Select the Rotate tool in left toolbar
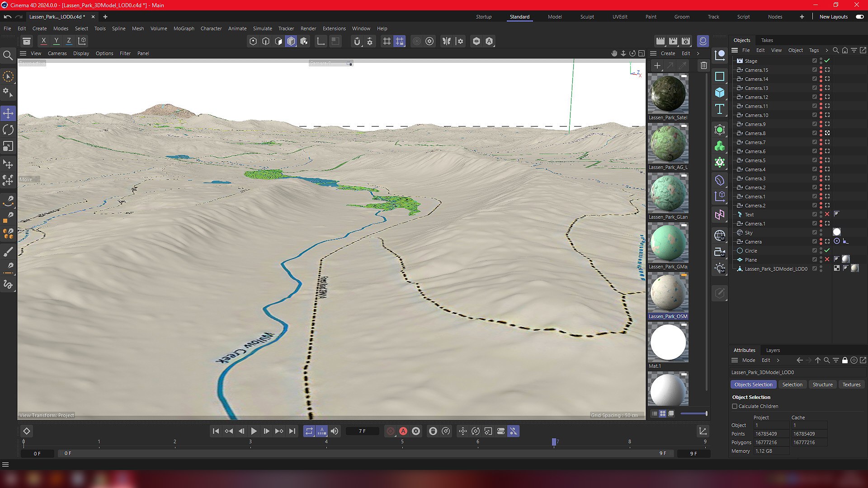Image resolution: width=868 pixels, height=488 pixels. coord(8,130)
